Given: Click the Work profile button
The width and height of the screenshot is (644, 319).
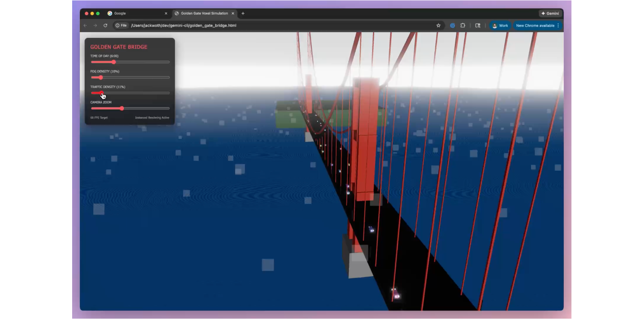Looking at the screenshot, I should tap(500, 25).
